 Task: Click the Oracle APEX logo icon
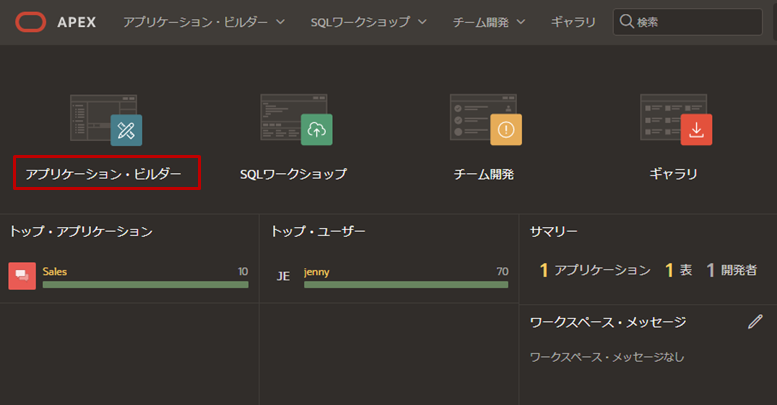(31, 22)
